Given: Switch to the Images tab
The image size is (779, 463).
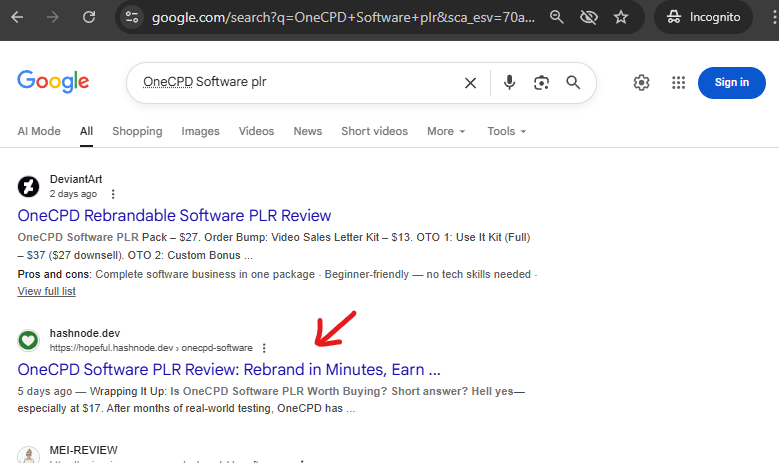Looking at the screenshot, I should (200, 131).
